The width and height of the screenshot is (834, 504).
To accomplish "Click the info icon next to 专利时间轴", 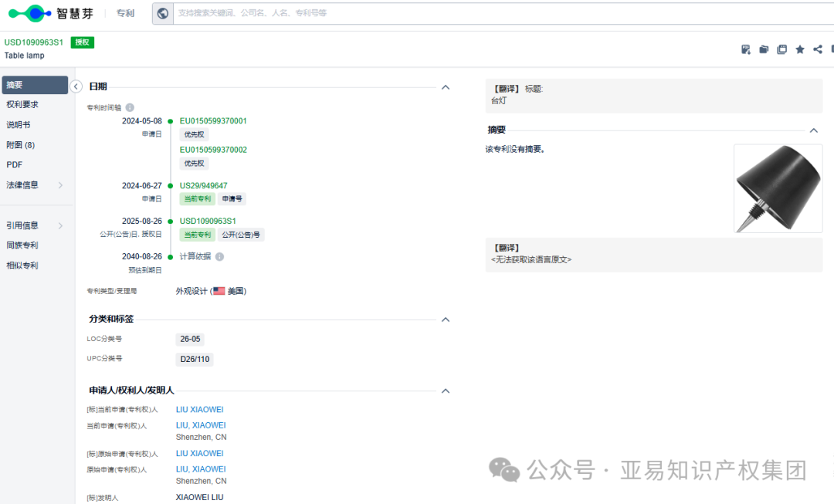I will (128, 107).
